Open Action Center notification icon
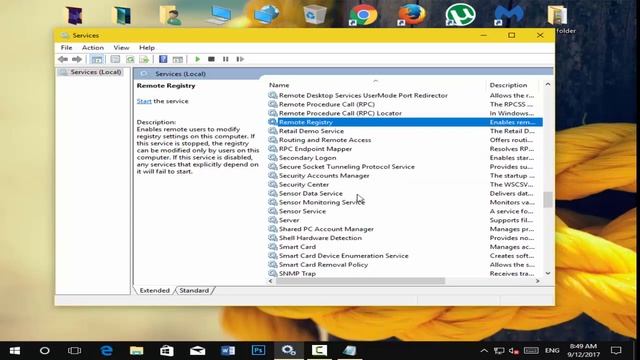Viewport: 640px width, 360px height. [616, 351]
